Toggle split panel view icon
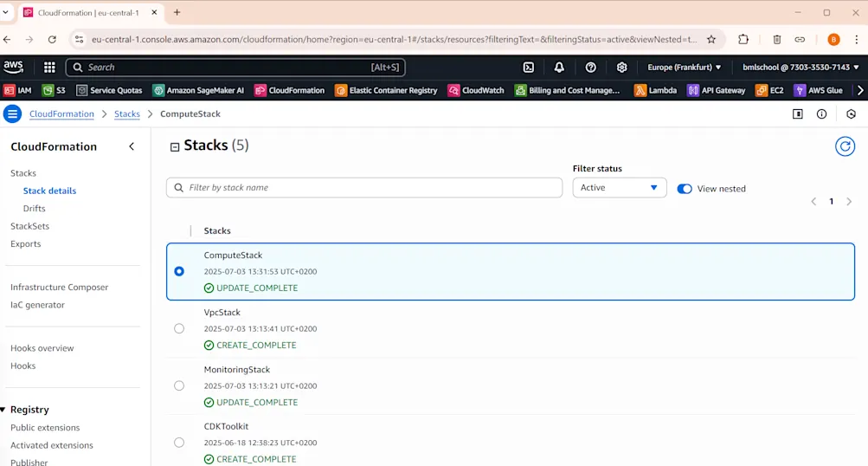The width and height of the screenshot is (868, 466). (x=798, y=113)
